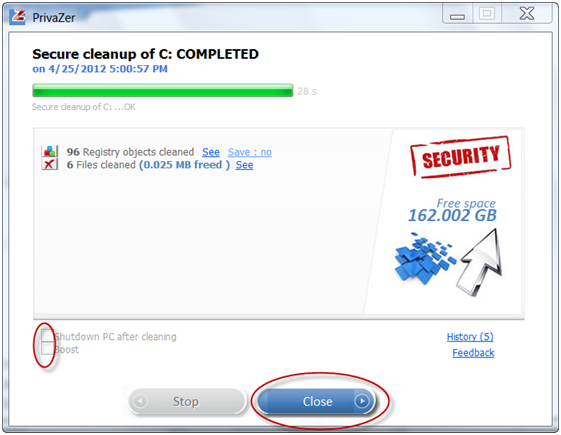The image size is (561, 435).
Task: Minimize the PrivaZer window
Action: (x=458, y=15)
